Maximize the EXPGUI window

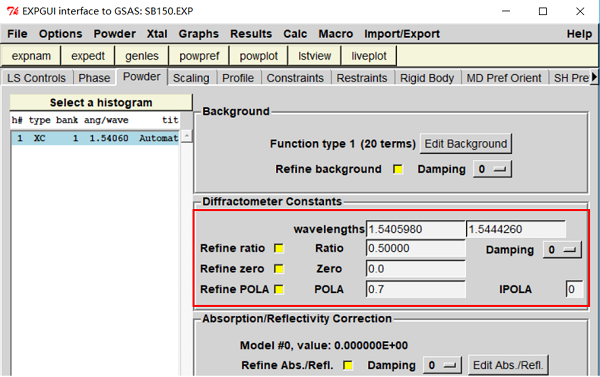click(x=543, y=11)
